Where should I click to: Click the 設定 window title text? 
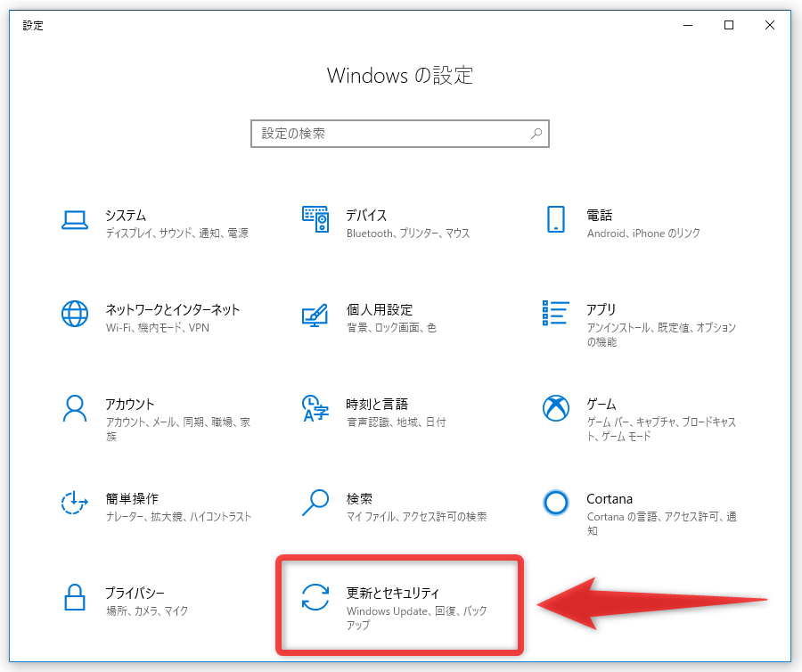pos(33,26)
